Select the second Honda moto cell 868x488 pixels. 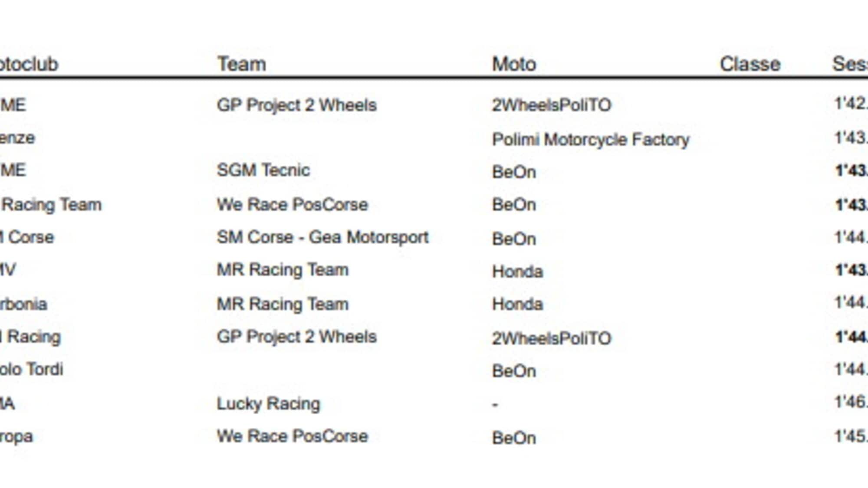click(517, 304)
